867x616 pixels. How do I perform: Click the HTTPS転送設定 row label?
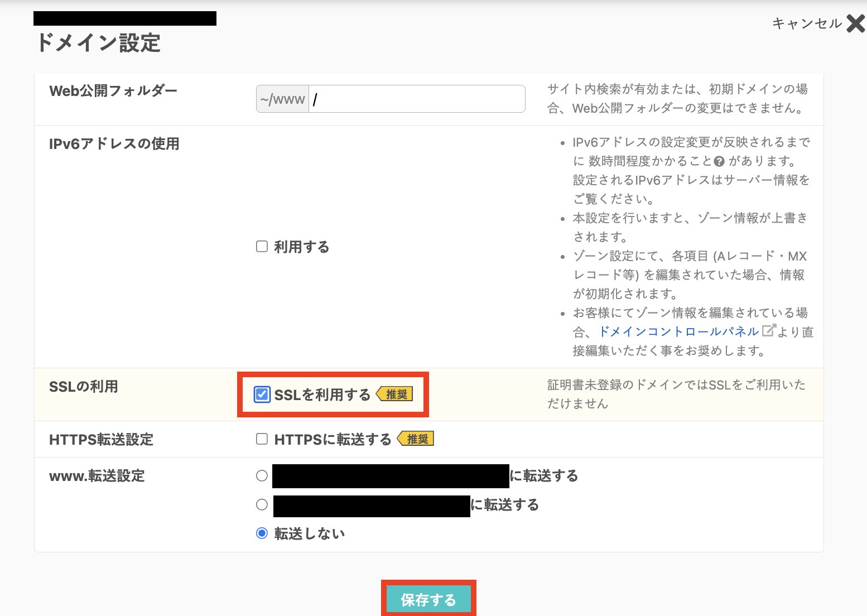point(101,440)
